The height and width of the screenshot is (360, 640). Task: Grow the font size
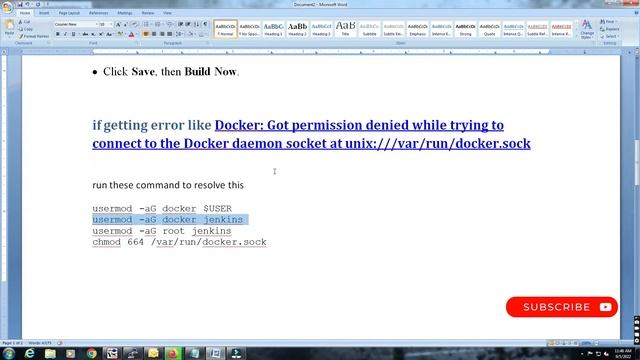click(x=118, y=24)
